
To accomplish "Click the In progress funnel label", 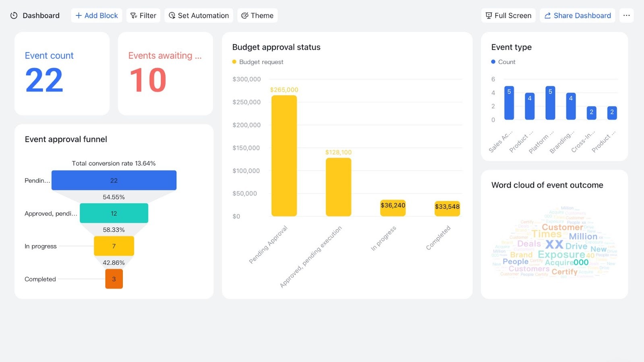I will click(x=41, y=246).
